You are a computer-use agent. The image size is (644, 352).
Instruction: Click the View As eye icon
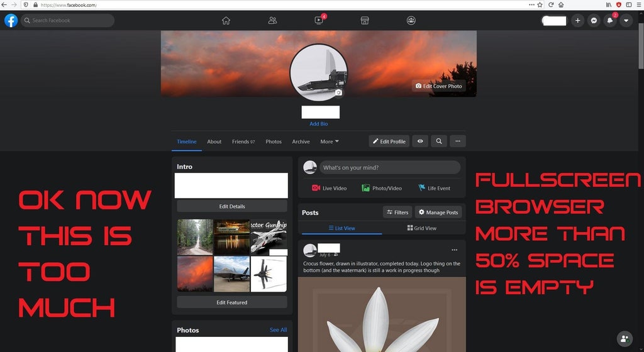[420, 141]
